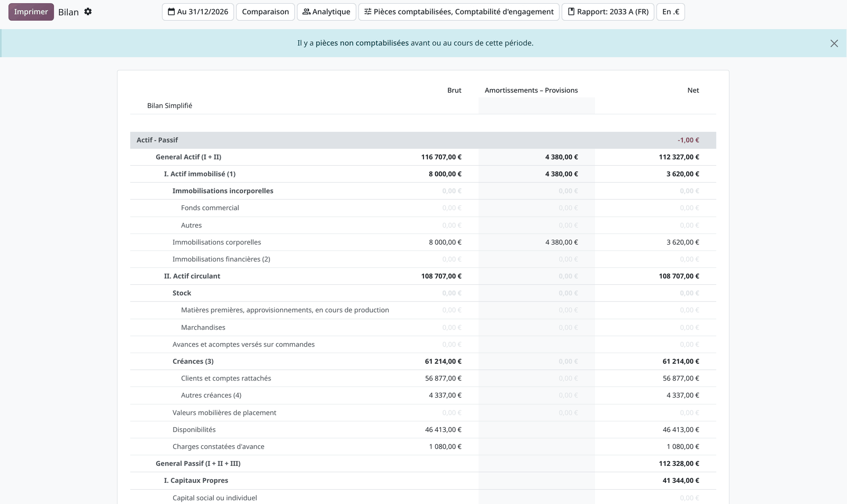This screenshot has width=847, height=504.
Task: Click the Disponibilités row label
Action: (x=194, y=430)
